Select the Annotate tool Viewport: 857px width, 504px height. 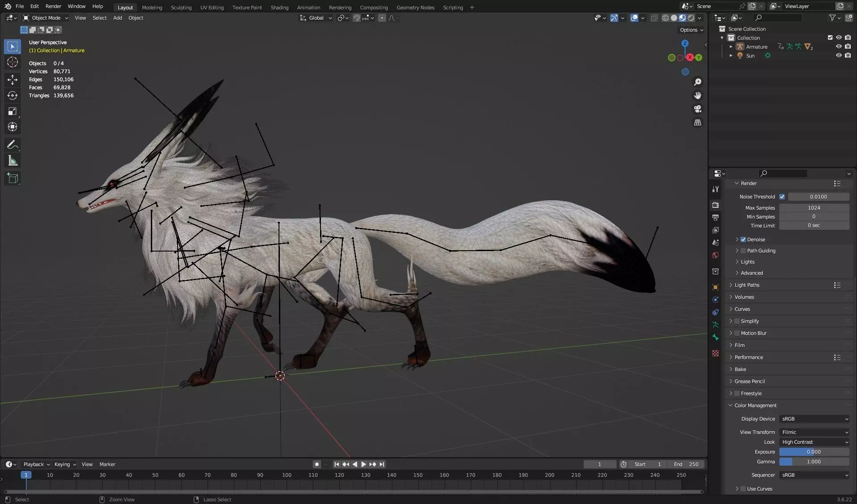pyautogui.click(x=12, y=145)
